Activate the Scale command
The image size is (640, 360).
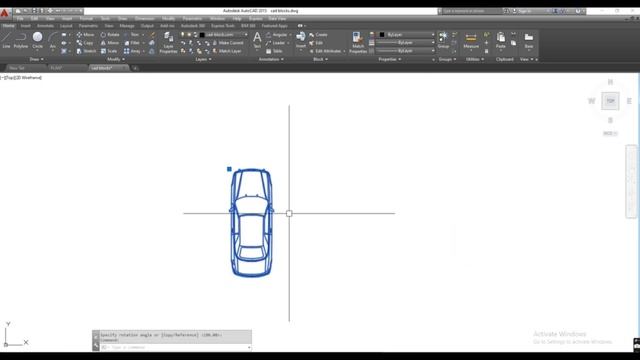point(109,51)
